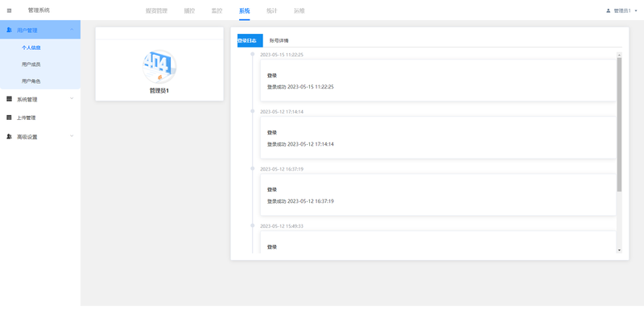Click text 登录成功 2023-05-12 16:37:19
The width and height of the screenshot is (644, 314).
[300, 201]
